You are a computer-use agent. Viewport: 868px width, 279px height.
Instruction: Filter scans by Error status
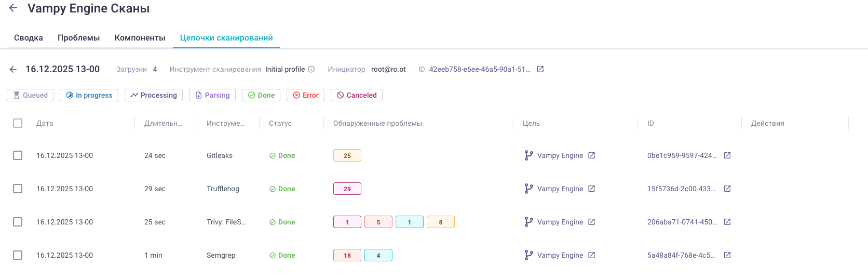tap(305, 95)
